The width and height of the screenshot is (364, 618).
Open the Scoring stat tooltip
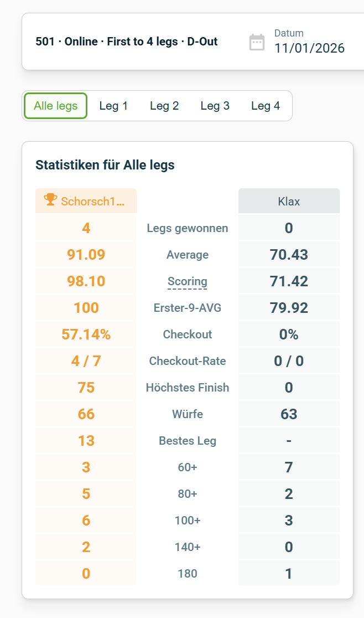[188, 281]
